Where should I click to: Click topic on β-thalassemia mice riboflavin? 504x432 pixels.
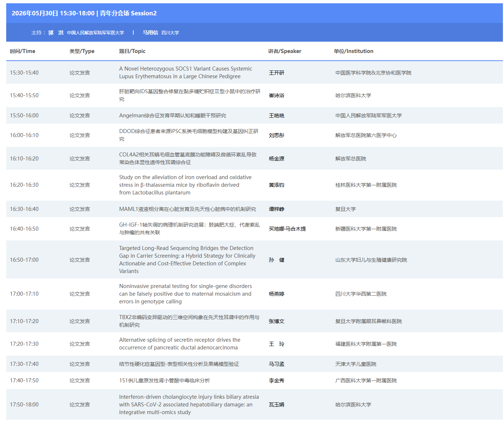point(185,185)
